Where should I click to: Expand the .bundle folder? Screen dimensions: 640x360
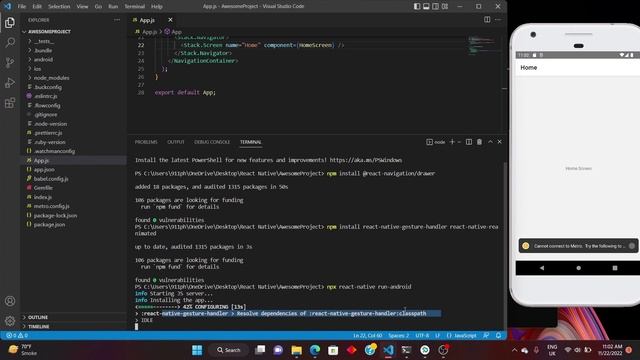pyautogui.click(x=73, y=51)
